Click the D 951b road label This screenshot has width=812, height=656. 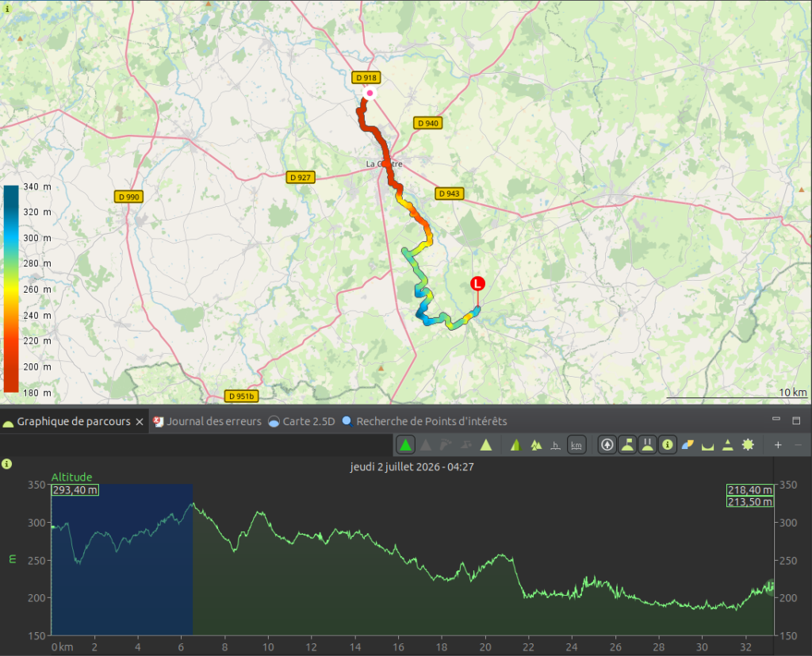click(241, 396)
